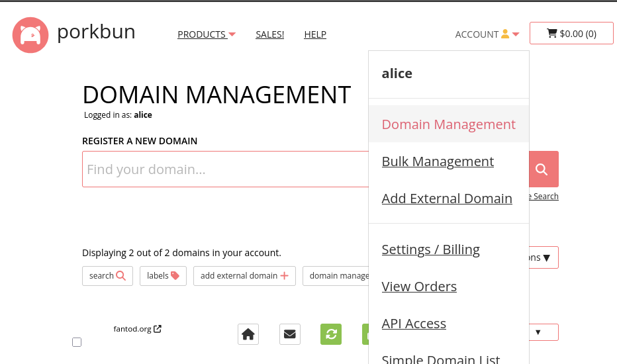This screenshot has height=364, width=617.
Task: Click the home icon for fantod.org
Action: coord(248,334)
